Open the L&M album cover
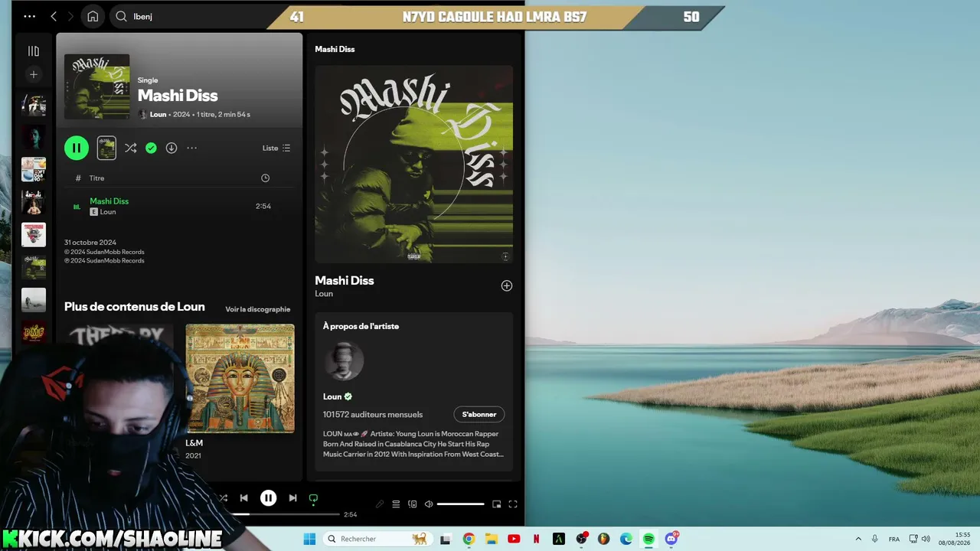The height and width of the screenshot is (551, 980). [x=240, y=378]
